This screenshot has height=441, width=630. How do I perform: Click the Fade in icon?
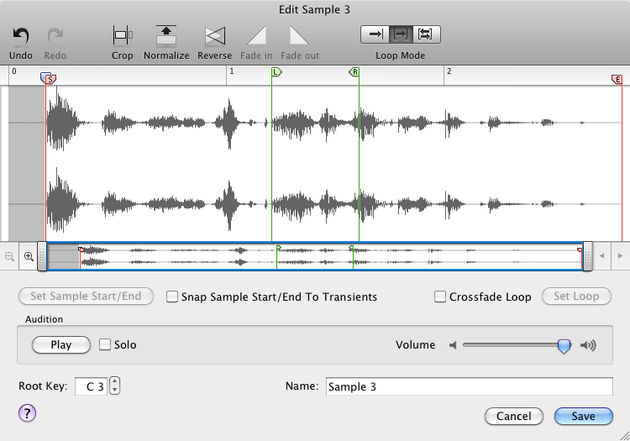[256, 36]
